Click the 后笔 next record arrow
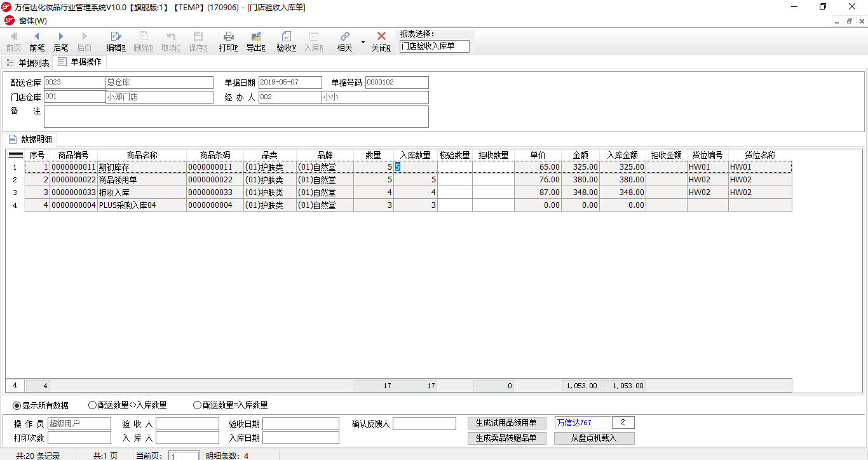 [60, 41]
